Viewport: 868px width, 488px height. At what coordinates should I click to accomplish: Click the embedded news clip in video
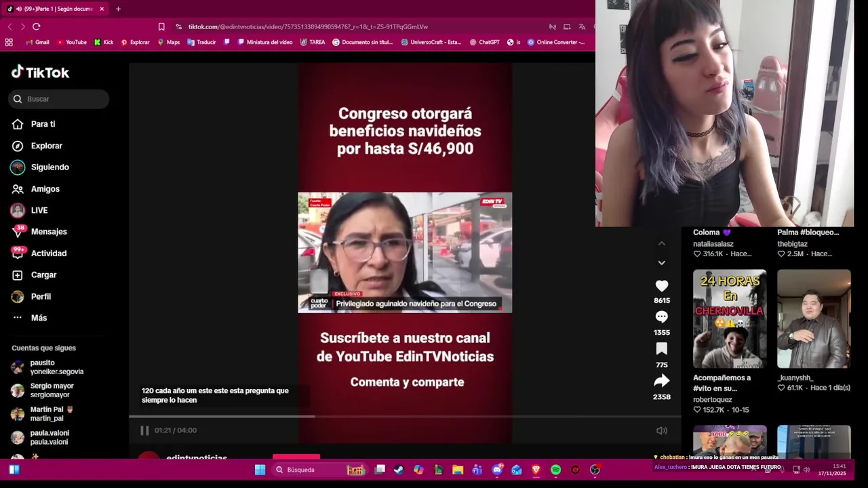tap(405, 252)
